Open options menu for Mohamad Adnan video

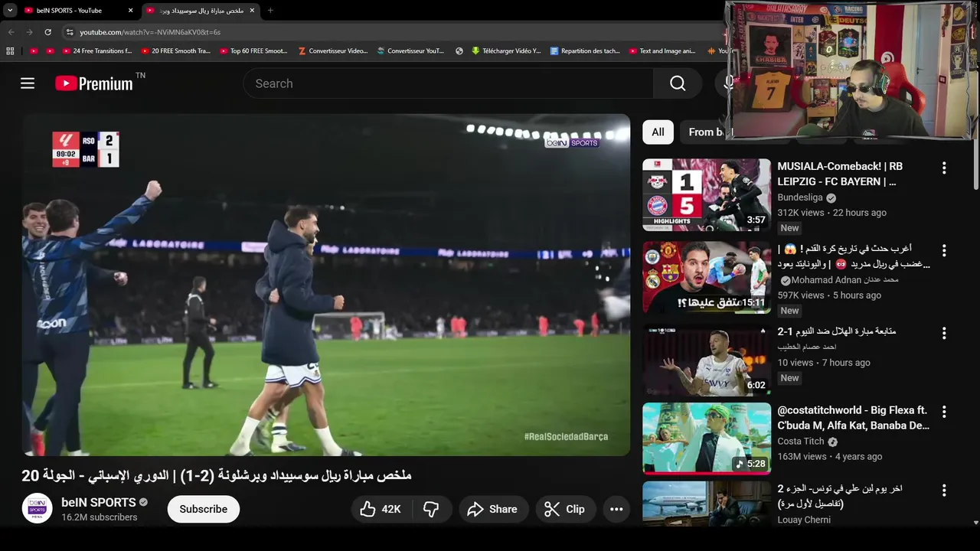pos(944,250)
